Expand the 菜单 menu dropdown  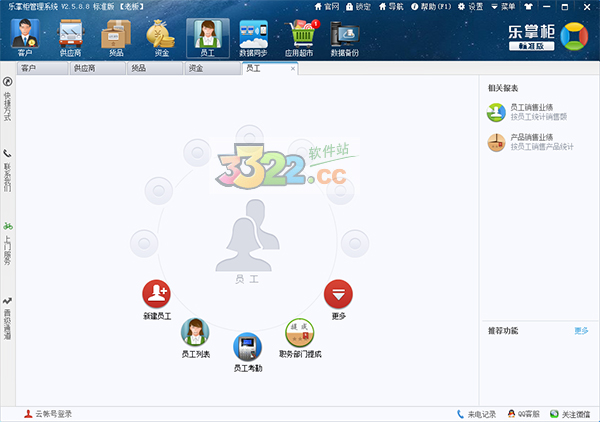click(x=503, y=7)
